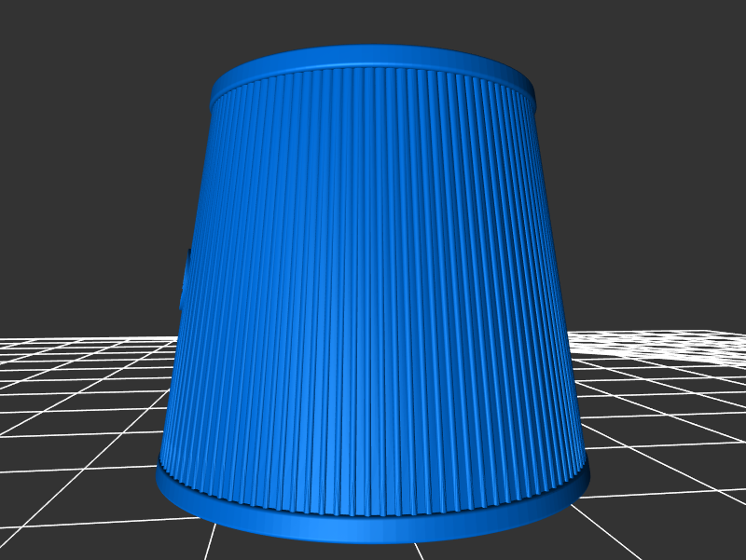This screenshot has width=746, height=560.
Task: Click the grid floor in the bottom-left corner
Action: point(56,522)
